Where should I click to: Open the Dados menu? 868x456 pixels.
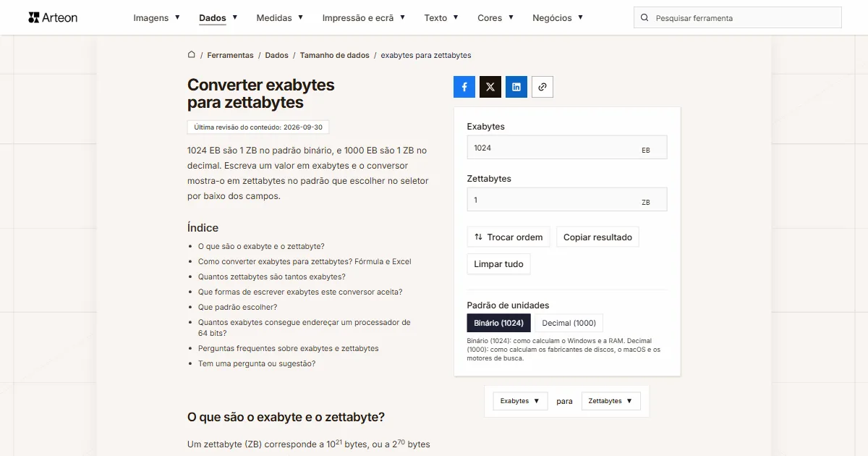pyautogui.click(x=218, y=18)
